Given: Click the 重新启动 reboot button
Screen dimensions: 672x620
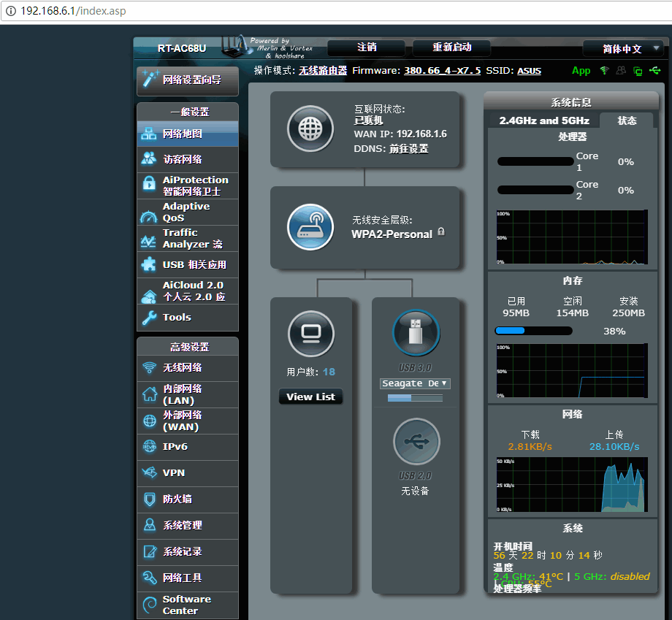Looking at the screenshot, I should [x=451, y=47].
